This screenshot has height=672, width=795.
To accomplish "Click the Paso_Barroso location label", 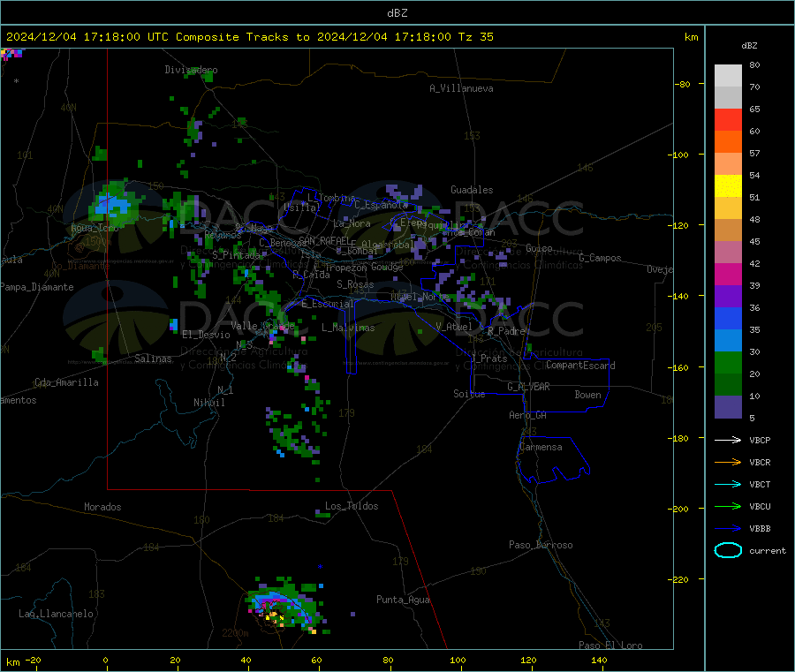I will coord(541,545).
